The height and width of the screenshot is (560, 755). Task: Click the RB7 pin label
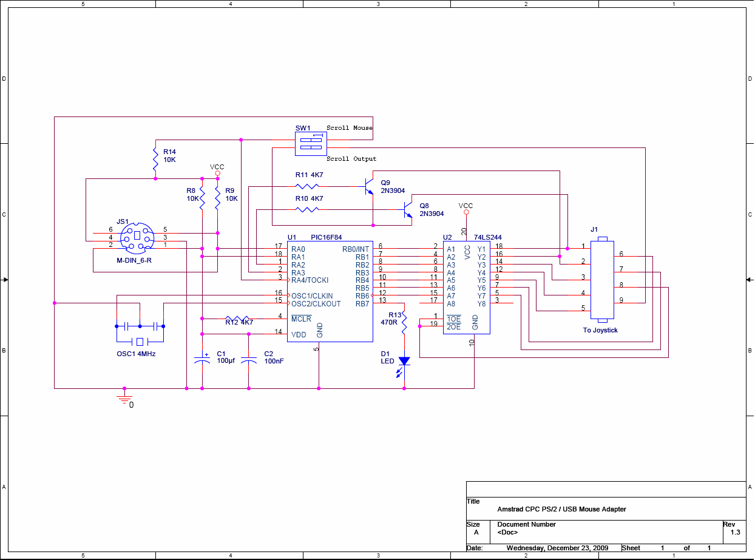click(x=362, y=304)
